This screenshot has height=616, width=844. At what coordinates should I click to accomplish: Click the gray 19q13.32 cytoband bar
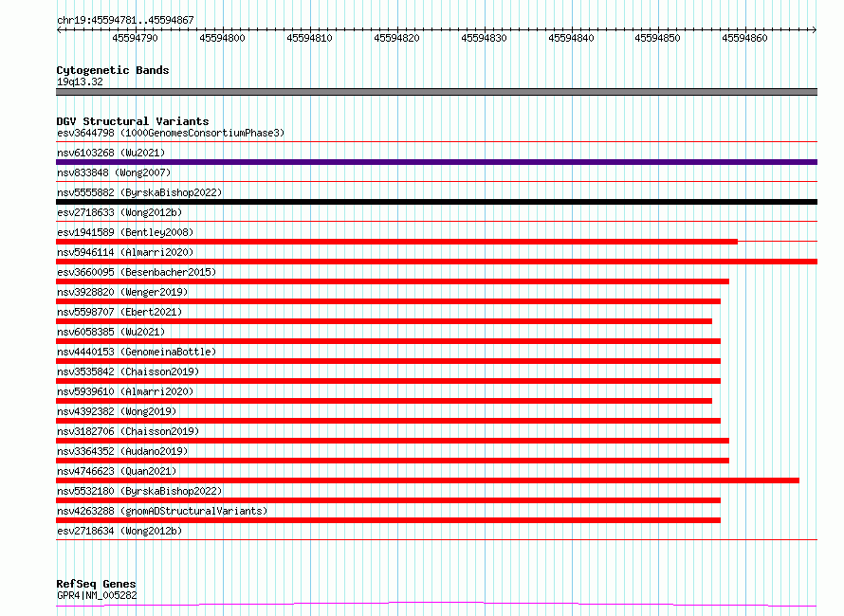point(436,92)
